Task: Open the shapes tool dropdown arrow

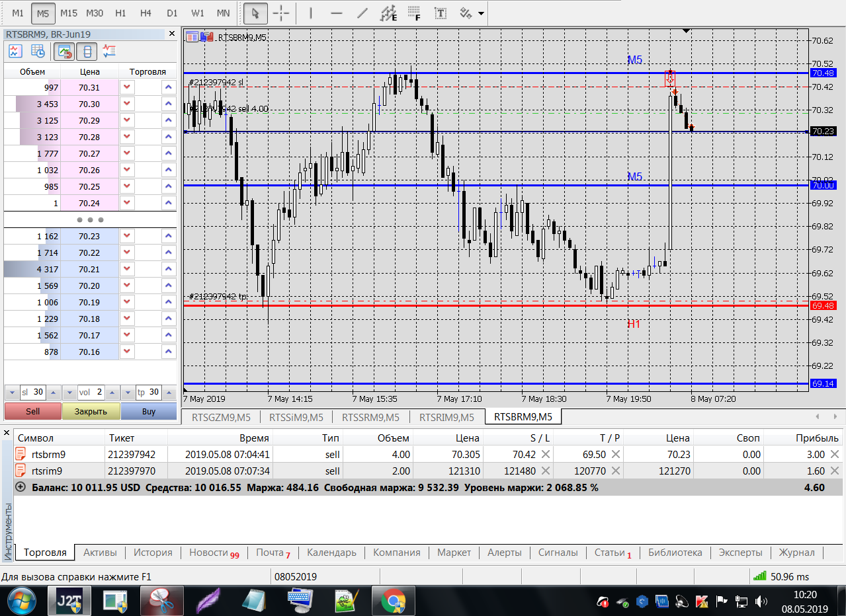Action: point(481,13)
